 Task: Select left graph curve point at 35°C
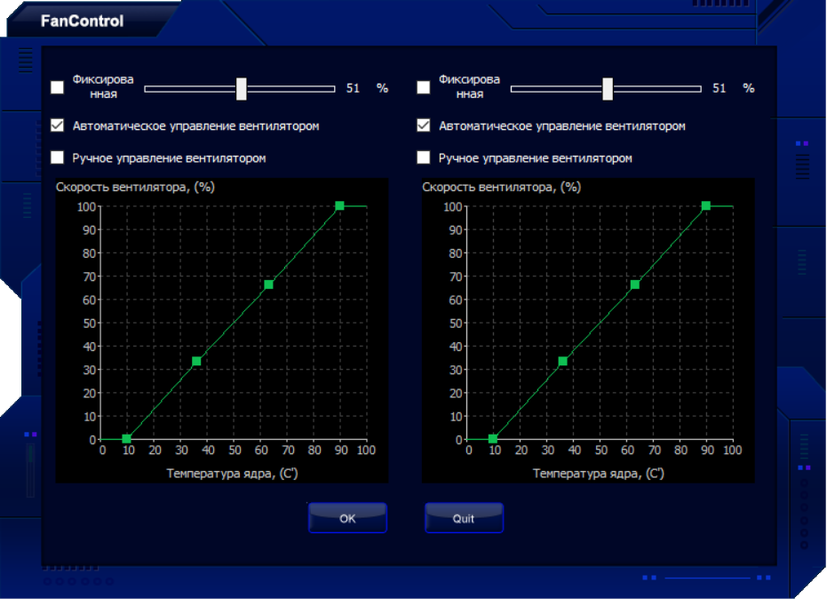point(196,361)
